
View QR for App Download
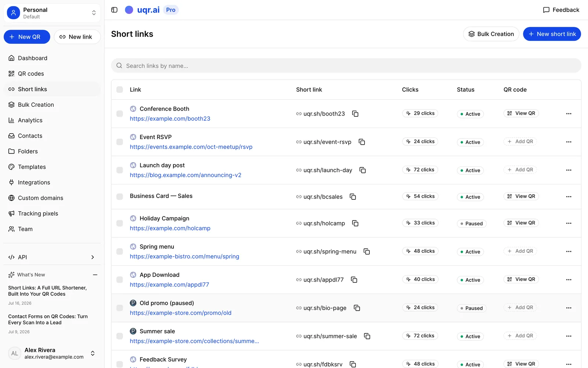[521, 279]
